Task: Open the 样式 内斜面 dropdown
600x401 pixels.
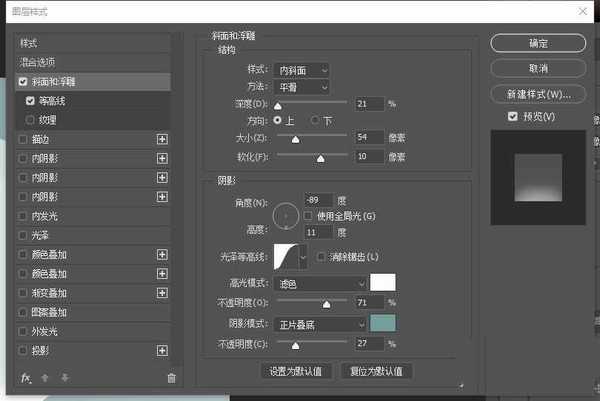Action: [x=304, y=70]
